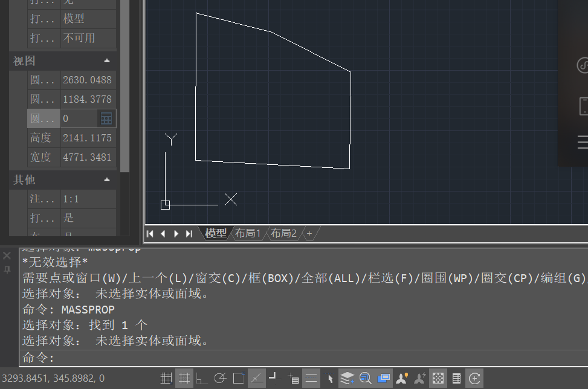The width and height of the screenshot is (588, 389).
Task: Click the layer stack icon in status bar
Action: pyautogui.click(x=347, y=379)
